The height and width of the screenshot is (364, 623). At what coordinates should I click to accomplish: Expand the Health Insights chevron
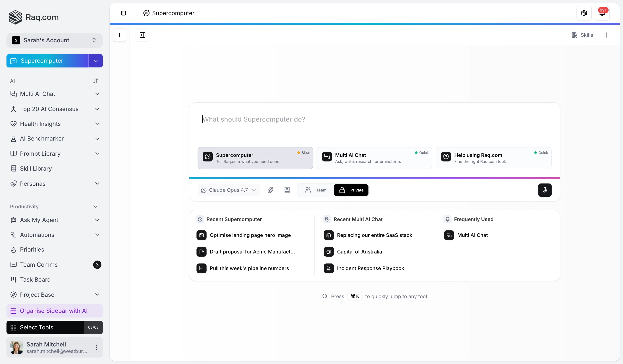coord(97,124)
